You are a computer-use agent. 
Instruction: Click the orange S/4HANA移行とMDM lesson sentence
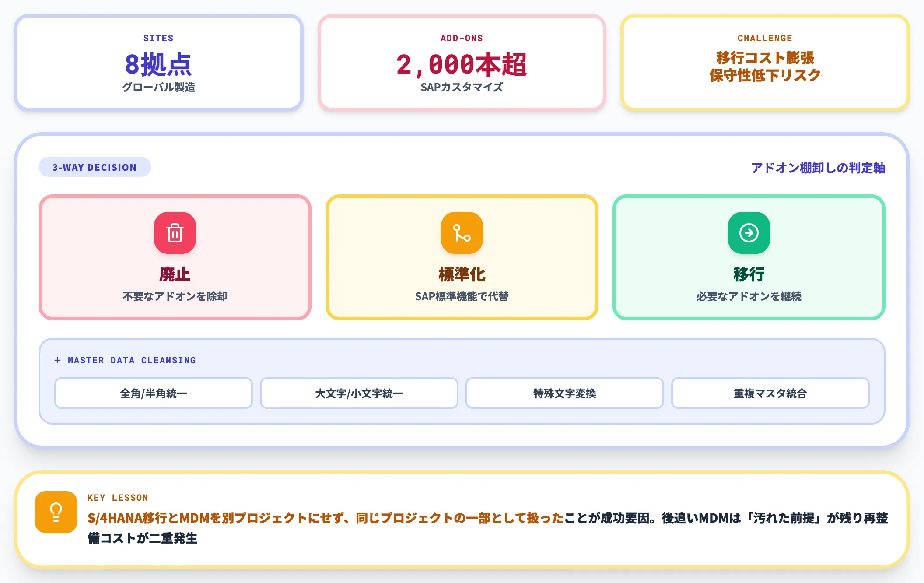[x=325, y=518]
